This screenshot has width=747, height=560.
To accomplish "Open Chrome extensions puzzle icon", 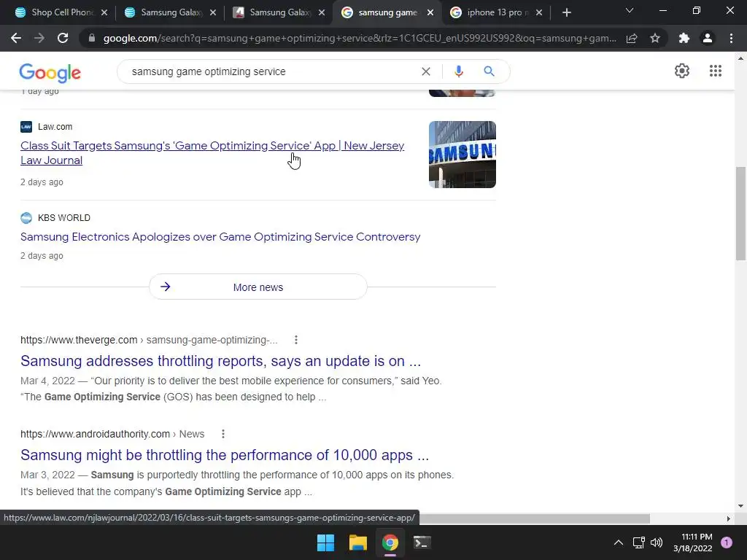I will pyautogui.click(x=684, y=38).
